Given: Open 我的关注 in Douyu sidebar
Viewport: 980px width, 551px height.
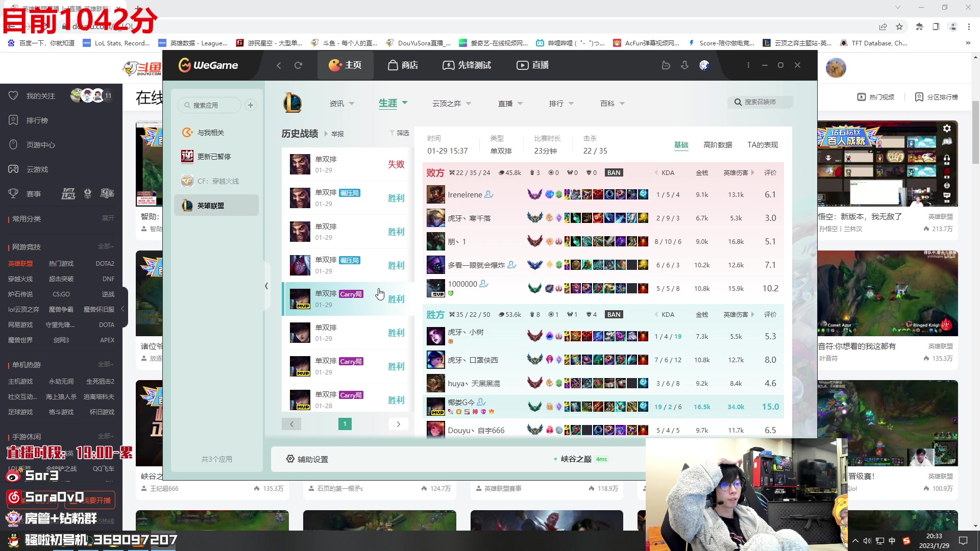Looking at the screenshot, I should pyautogui.click(x=41, y=96).
